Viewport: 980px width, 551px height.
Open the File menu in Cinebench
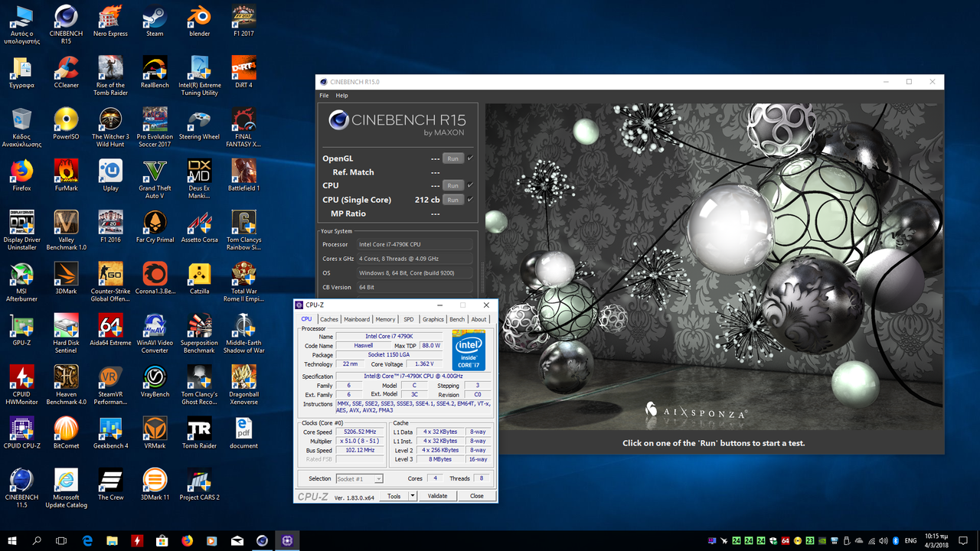pos(324,96)
